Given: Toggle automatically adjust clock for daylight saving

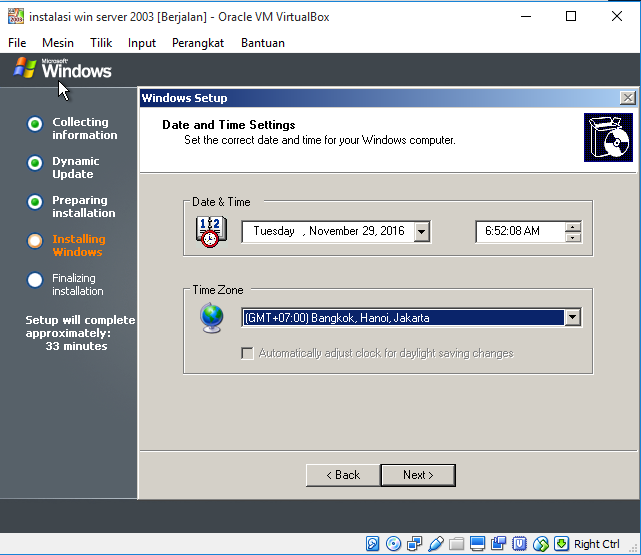Looking at the screenshot, I should (x=247, y=353).
